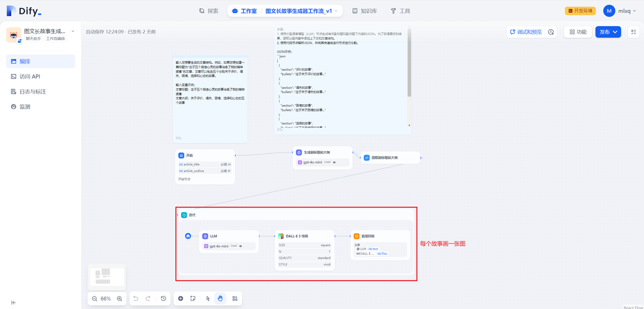Collapse the left sidebar

[x=14, y=302]
